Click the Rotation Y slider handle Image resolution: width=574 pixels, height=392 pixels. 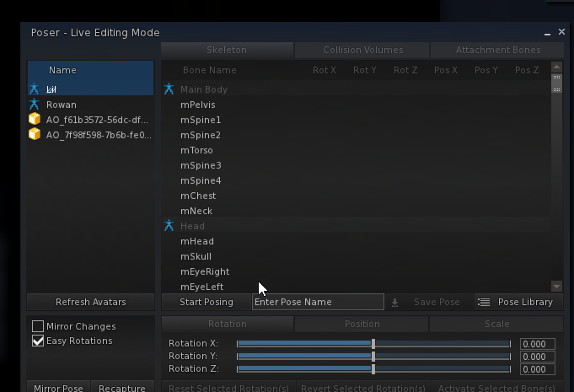point(373,356)
